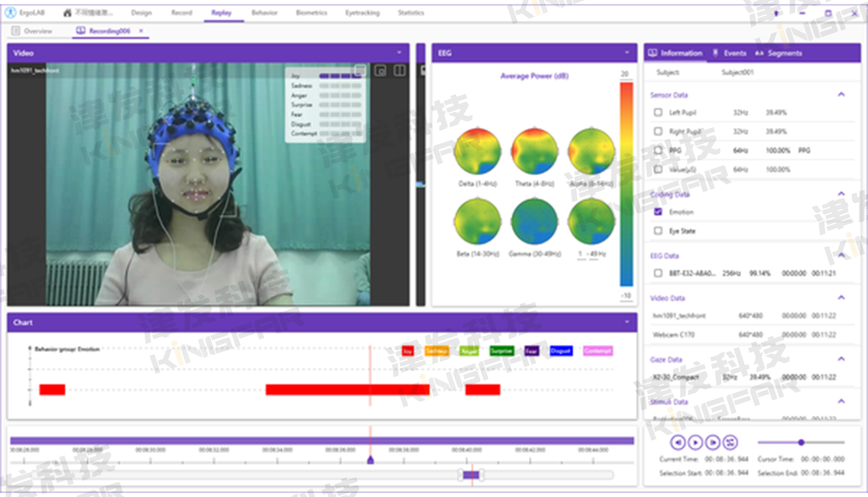
Task: Close the Recording006 tab
Action: (x=141, y=31)
